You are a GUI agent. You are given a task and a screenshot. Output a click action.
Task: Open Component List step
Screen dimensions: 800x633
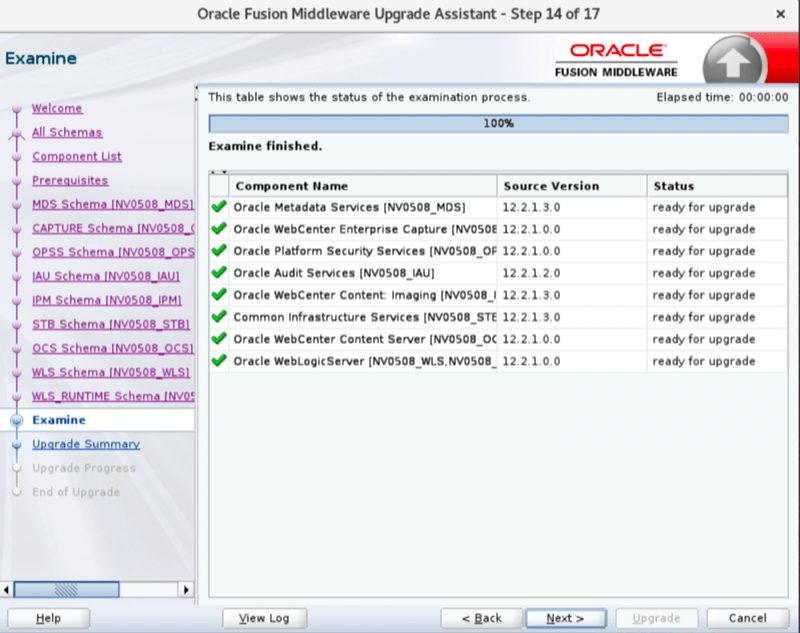(77, 156)
